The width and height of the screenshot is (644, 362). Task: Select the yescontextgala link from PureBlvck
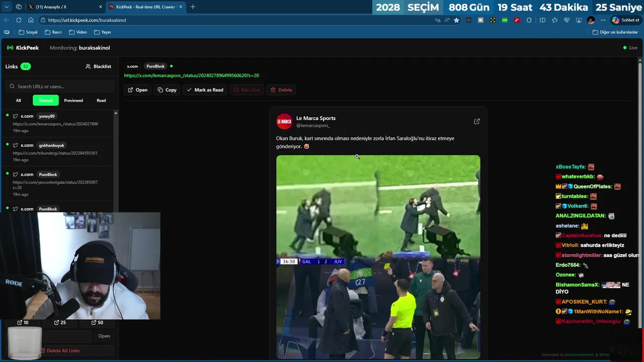point(58,184)
